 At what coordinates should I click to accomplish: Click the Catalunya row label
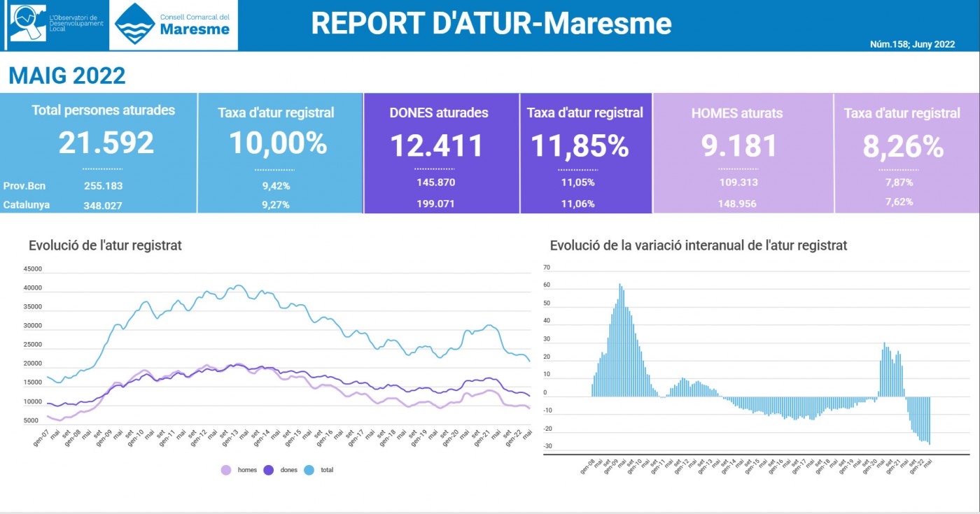click(27, 206)
